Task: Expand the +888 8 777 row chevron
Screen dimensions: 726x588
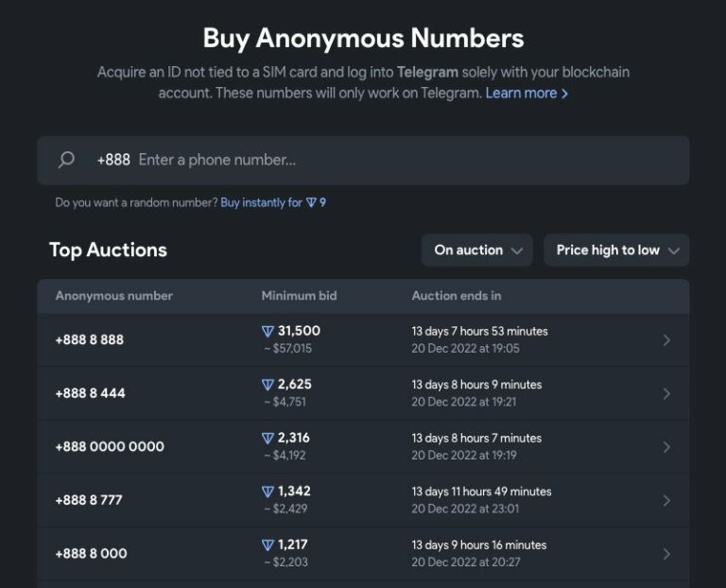Action: pos(666,500)
